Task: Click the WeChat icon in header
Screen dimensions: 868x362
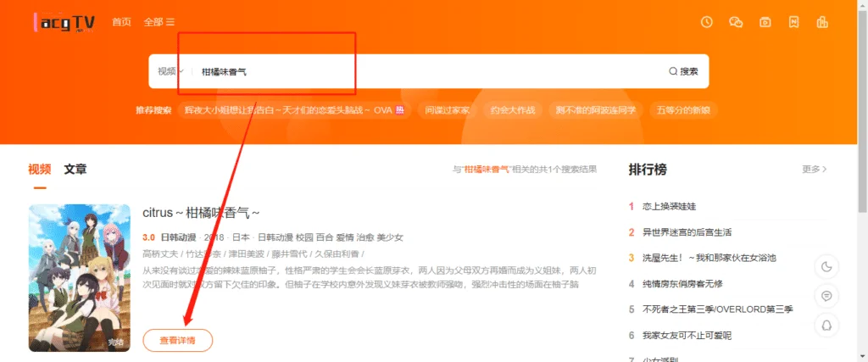Action: (736, 22)
